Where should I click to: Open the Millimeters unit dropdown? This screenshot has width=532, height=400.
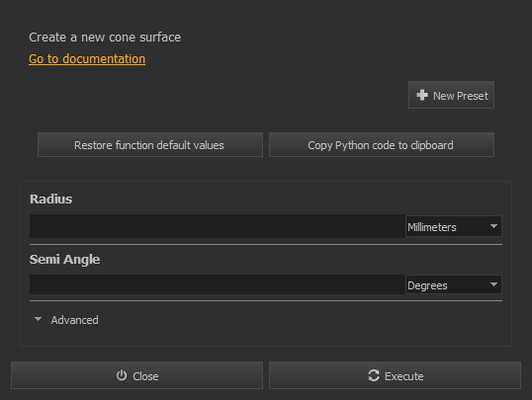454,226
